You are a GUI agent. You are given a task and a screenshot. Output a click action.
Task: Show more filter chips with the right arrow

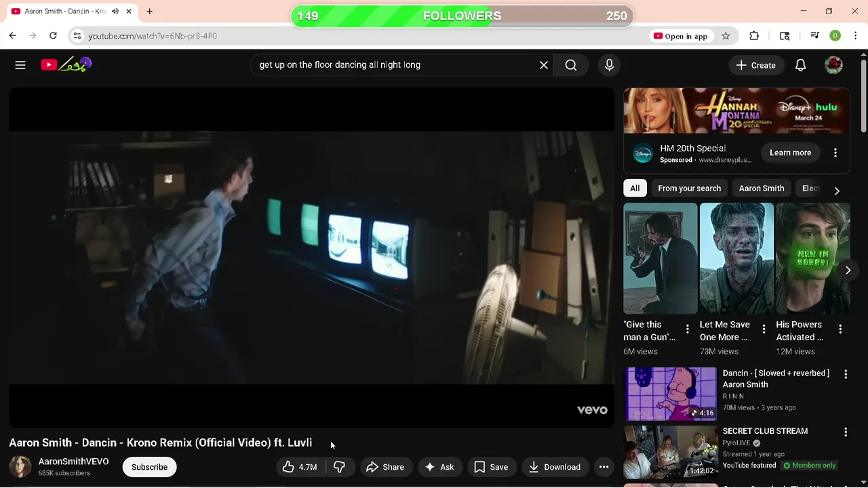point(837,190)
